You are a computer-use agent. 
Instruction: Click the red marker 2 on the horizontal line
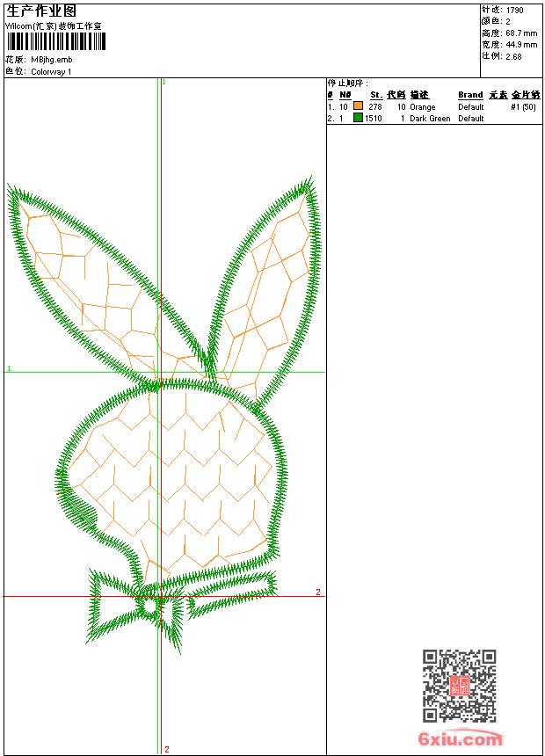pos(318,592)
